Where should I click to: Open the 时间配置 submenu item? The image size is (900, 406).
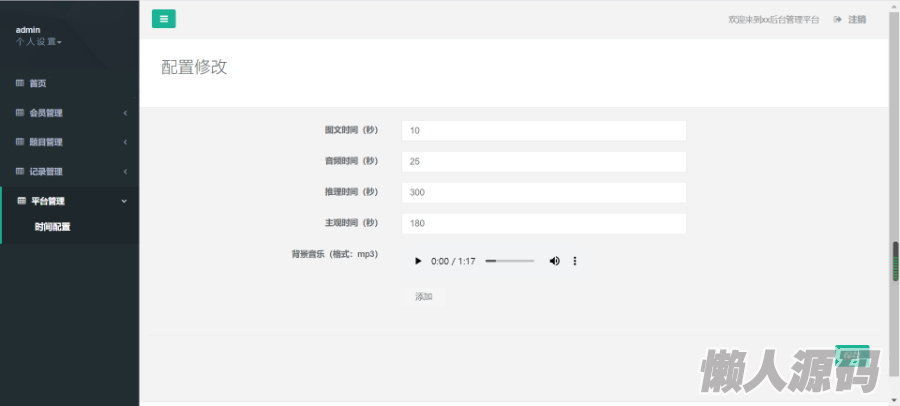tap(52, 227)
